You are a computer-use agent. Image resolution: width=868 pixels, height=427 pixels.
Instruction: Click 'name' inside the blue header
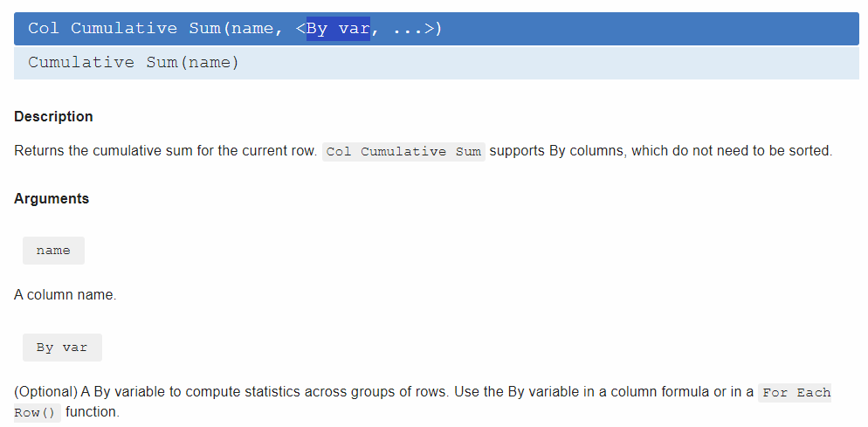251,29
